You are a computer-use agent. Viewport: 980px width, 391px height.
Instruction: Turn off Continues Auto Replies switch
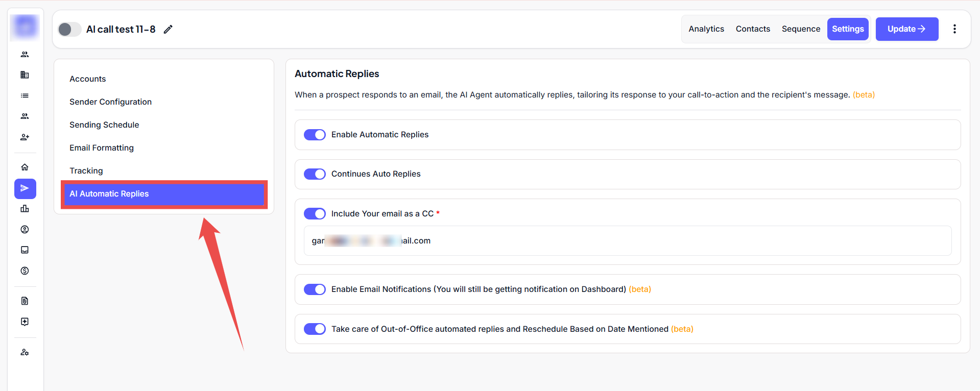click(x=315, y=174)
